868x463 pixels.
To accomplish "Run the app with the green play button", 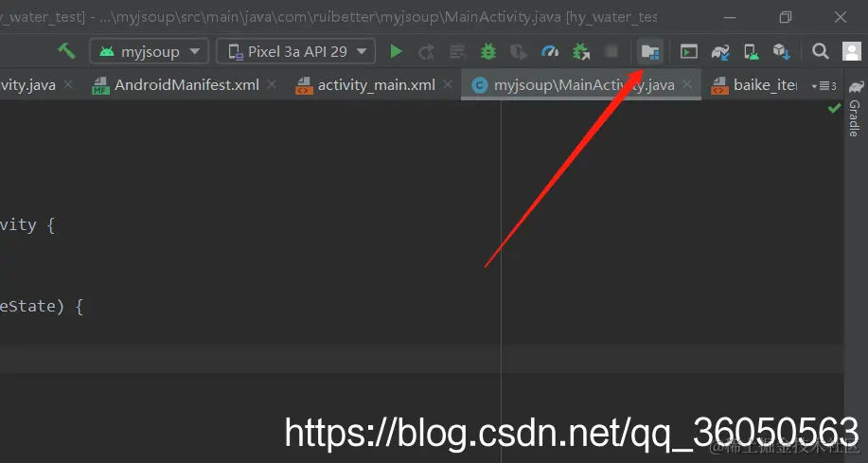I will pyautogui.click(x=396, y=51).
